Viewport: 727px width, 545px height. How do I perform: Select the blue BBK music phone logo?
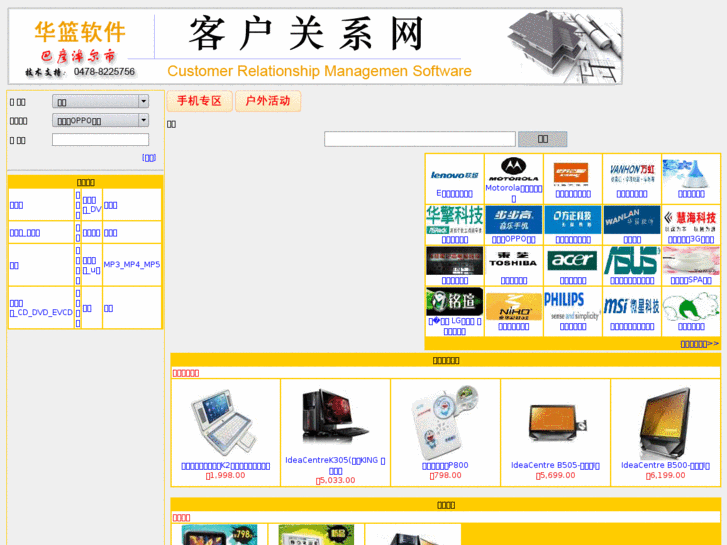[513, 220]
